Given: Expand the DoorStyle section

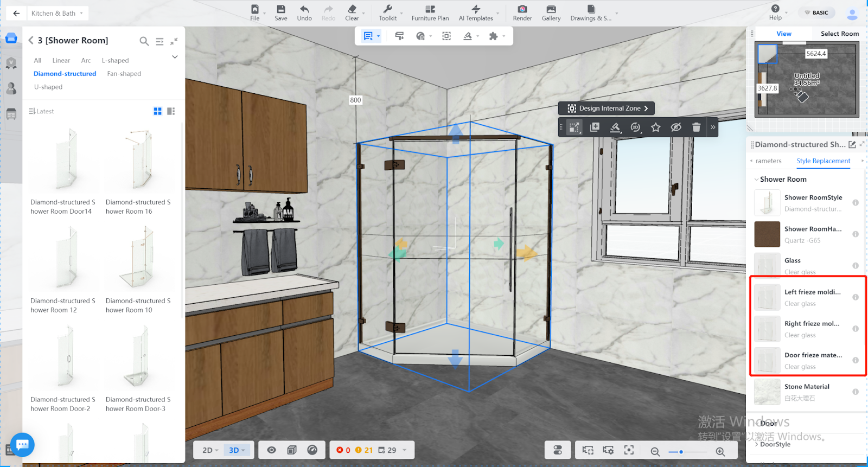Looking at the screenshot, I should 757,444.
